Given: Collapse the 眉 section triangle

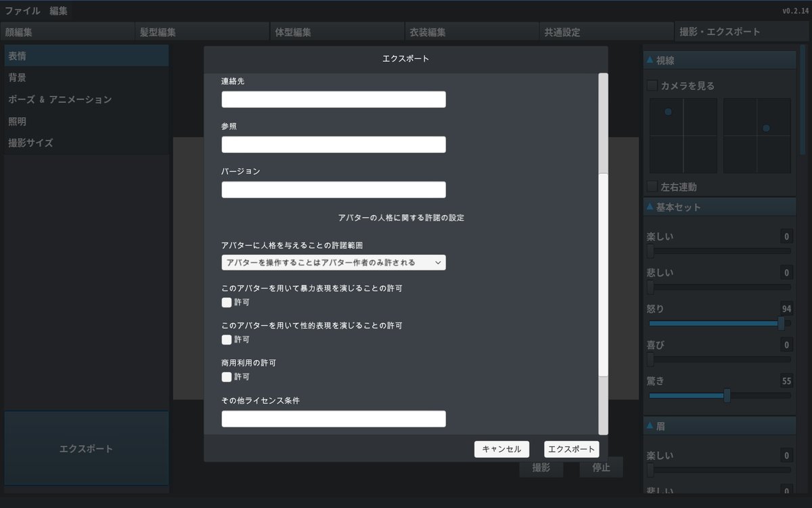Looking at the screenshot, I should [x=650, y=426].
